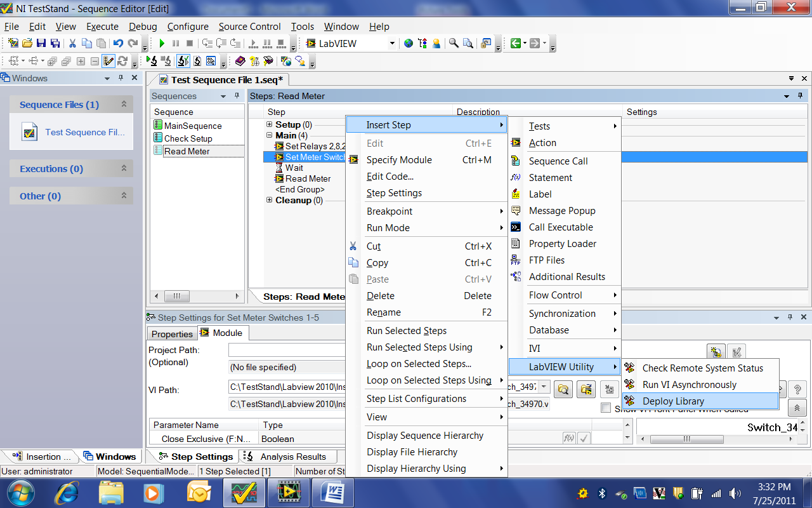
Task: Select Sequence Call in Insert Step menu
Action: pyautogui.click(x=565, y=161)
